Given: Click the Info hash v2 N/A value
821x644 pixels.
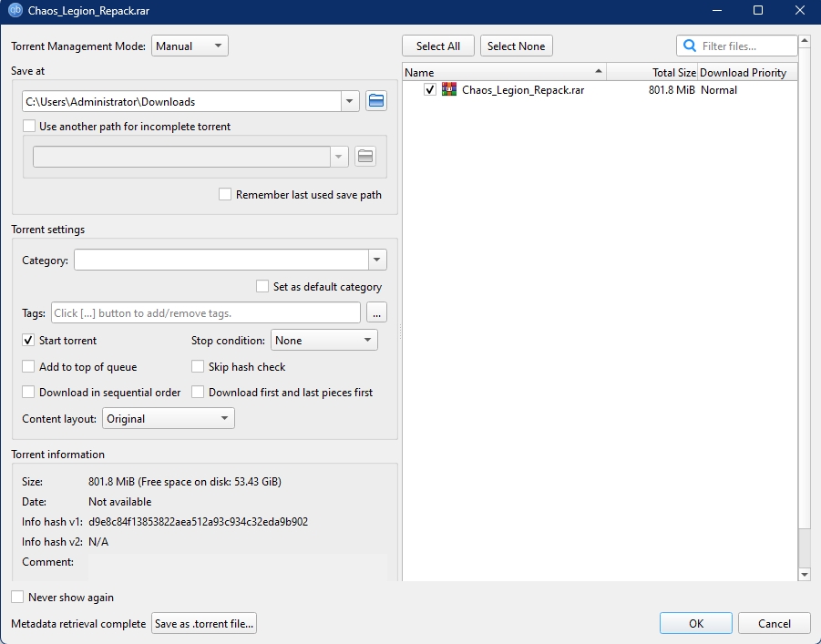Looking at the screenshot, I should pos(98,542).
